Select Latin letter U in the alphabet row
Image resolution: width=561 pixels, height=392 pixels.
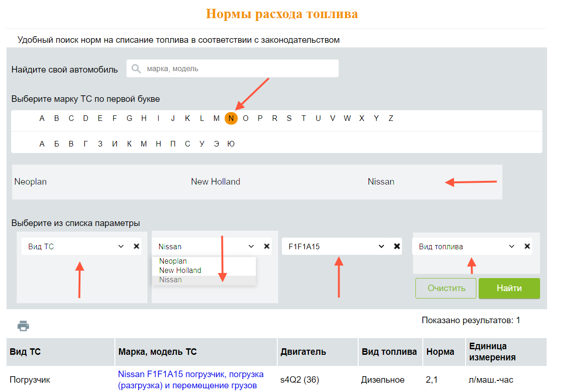[x=318, y=119]
